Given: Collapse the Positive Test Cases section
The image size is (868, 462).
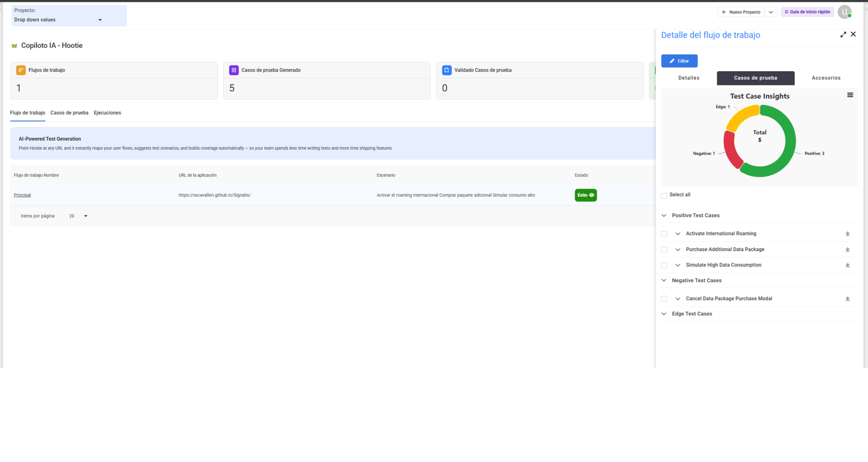Looking at the screenshot, I should click(664, 216).
